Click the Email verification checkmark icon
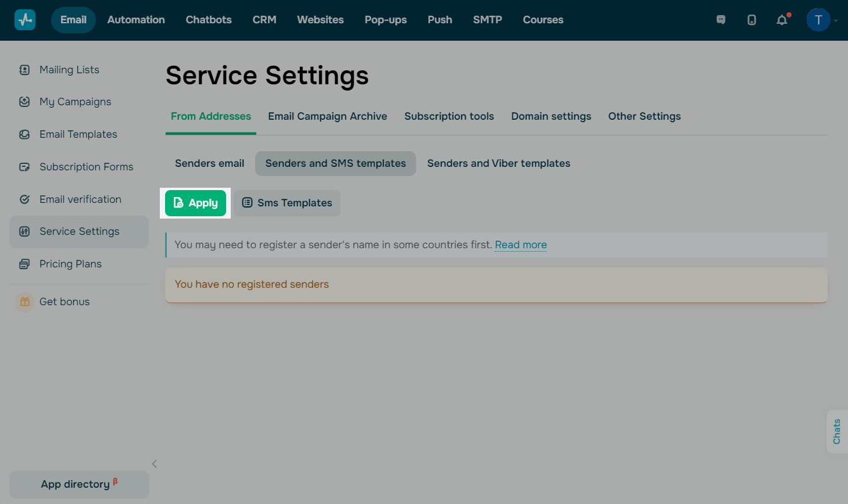Screen dimensions: 848x504 point(24,199)
